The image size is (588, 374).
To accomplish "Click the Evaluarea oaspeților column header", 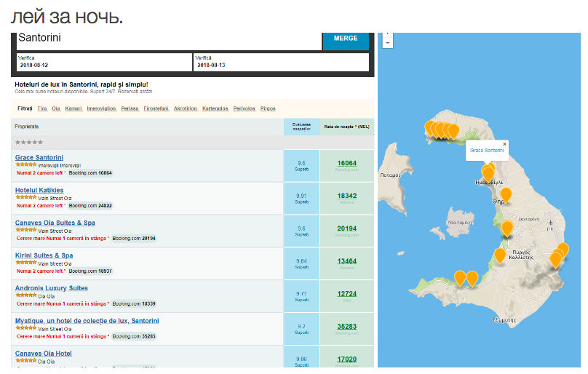I will click(x=301, y=127).
